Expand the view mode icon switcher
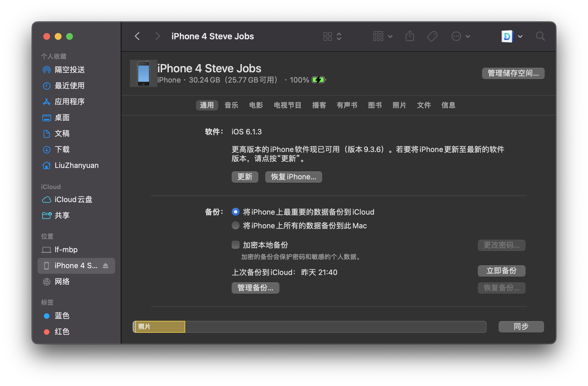 332,36
